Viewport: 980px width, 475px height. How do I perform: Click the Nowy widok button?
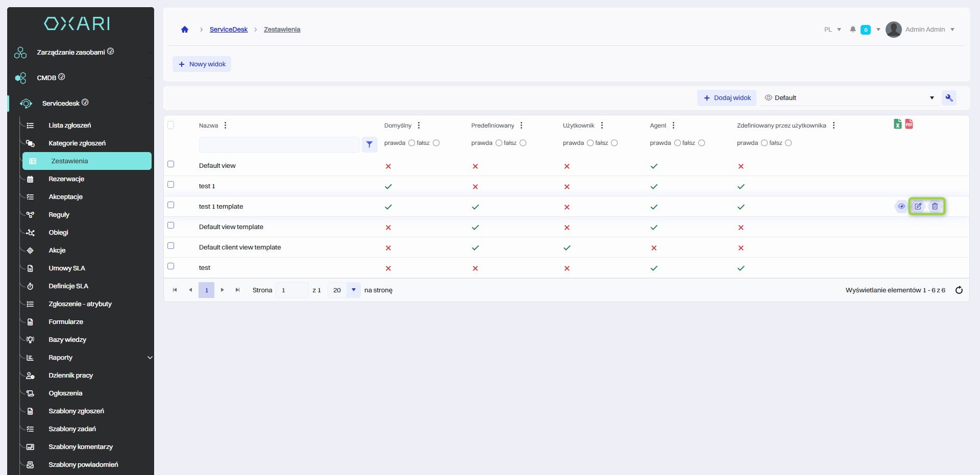coord(202,64)
